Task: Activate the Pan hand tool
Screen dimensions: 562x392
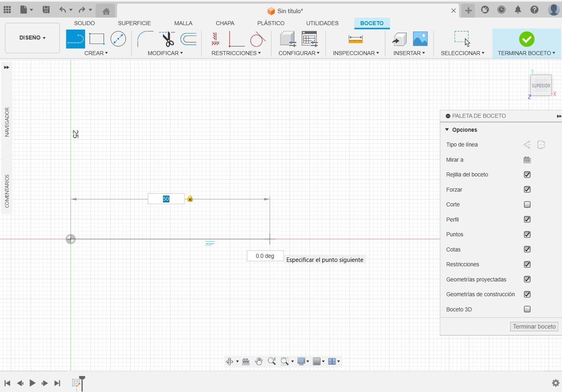Action: point(259,361)
